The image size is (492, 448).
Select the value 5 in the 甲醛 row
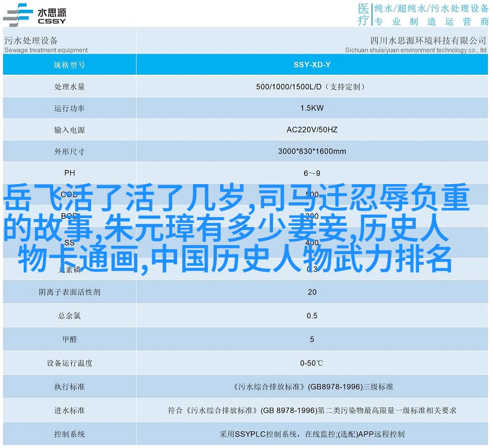point(312,339)
